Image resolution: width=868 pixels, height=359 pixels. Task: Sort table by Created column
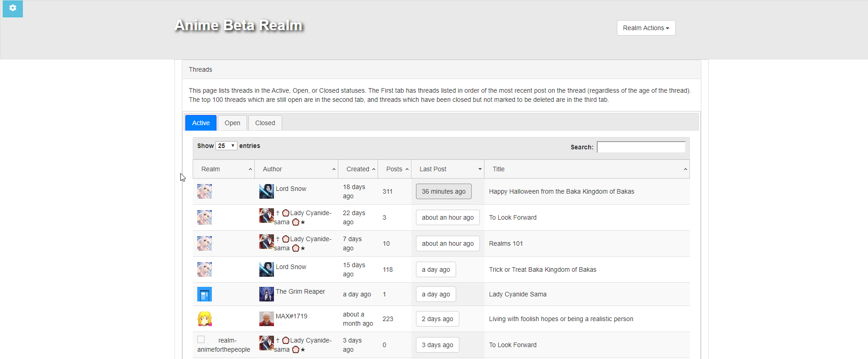pyautogui.click(x=358, y=169)
